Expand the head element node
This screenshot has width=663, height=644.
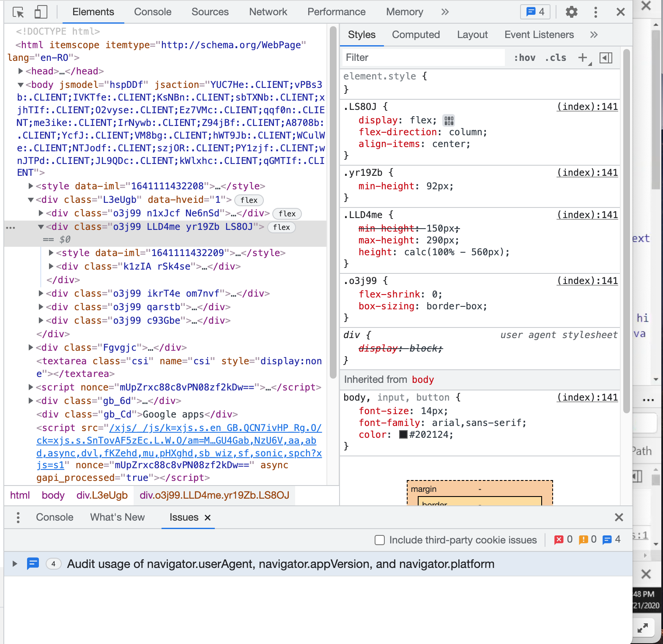point(20,71)
